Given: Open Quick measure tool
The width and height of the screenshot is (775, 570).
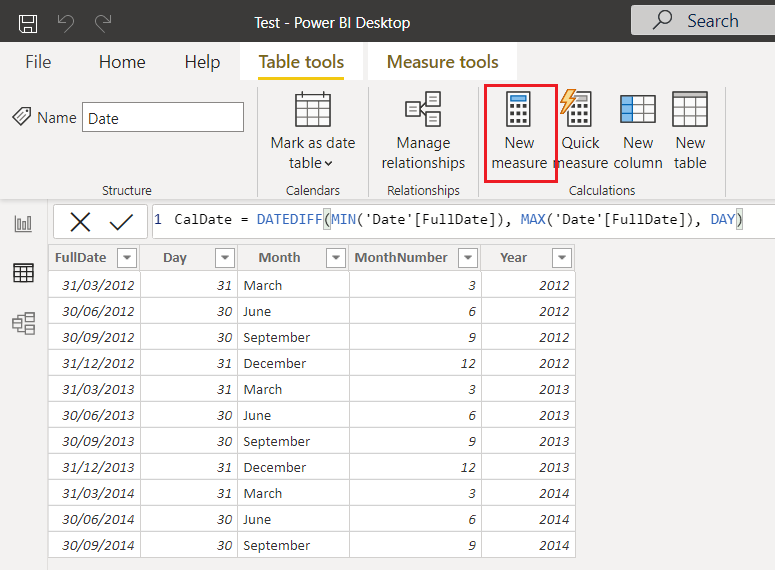Looking at the screenshot, I should (x=580, y=133).
